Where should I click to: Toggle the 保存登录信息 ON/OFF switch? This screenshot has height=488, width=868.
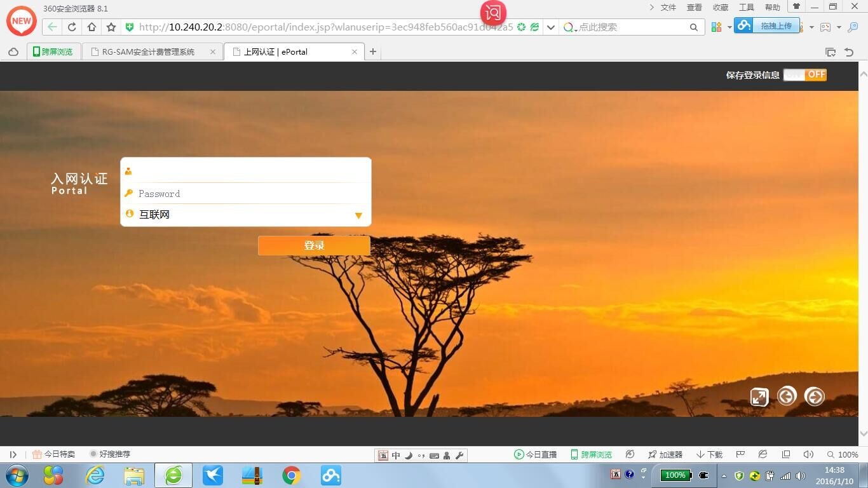pos(804,75)
